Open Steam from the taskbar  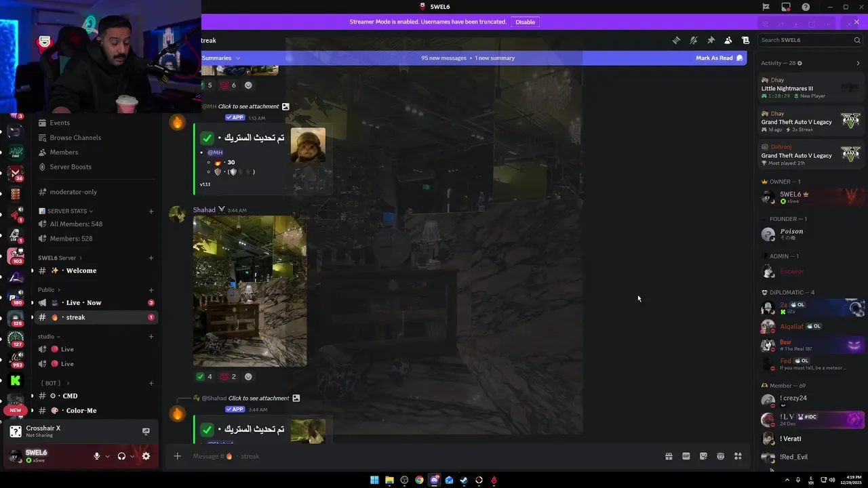coord(464,481)
